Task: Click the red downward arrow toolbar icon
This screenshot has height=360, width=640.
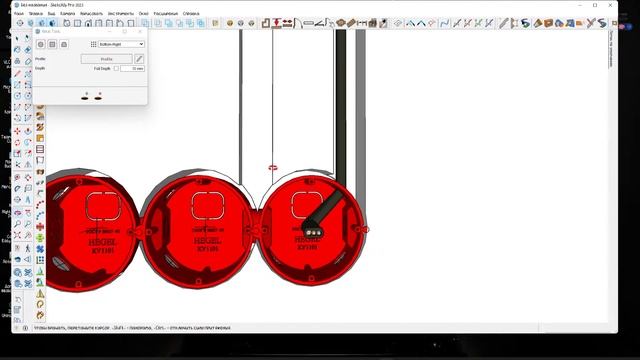Action: pyautogui.click(x=277, y=23)
